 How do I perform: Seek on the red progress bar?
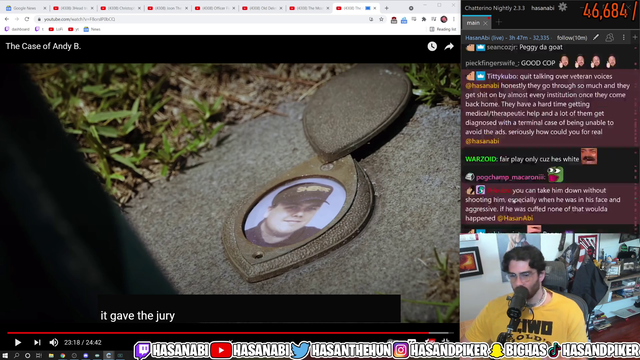click(x=231, y=333)
